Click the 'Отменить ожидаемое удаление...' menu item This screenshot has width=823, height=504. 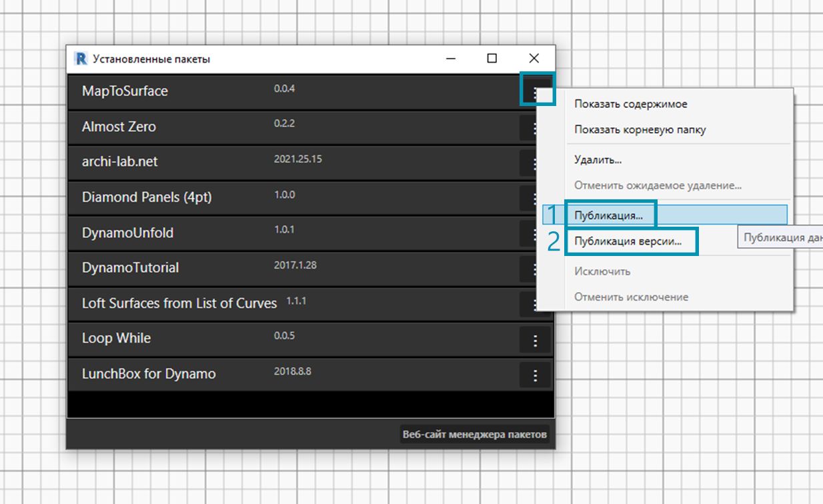coord(658,185)
